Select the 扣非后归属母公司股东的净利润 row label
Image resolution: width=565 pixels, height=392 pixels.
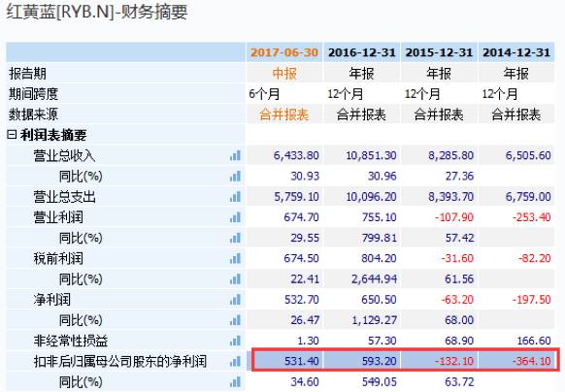click(x=120, y=361)
